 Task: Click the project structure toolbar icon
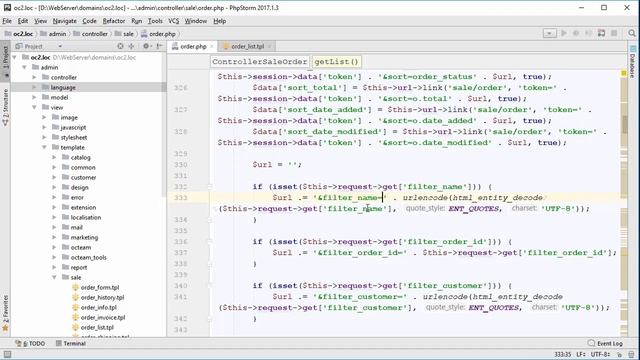tap(601, 33)
